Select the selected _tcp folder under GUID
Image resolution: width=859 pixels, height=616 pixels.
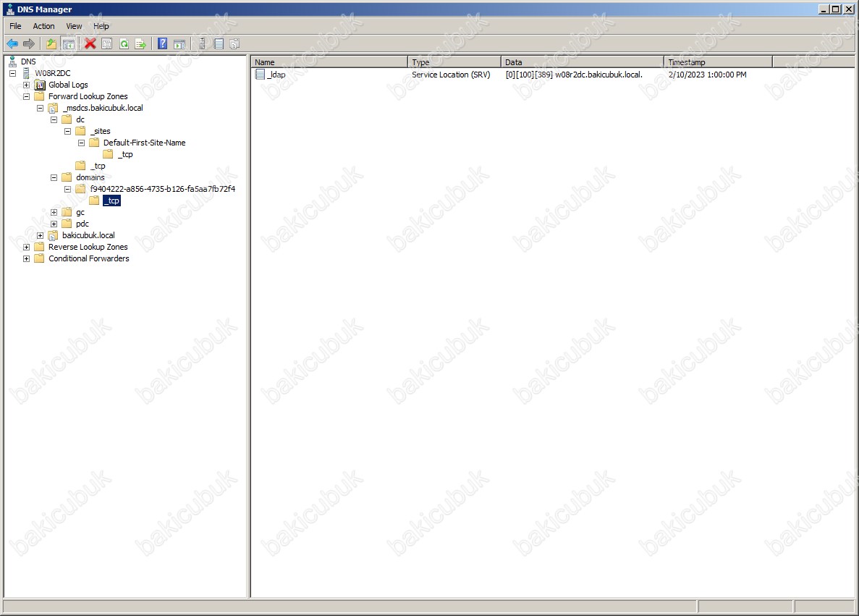111,201
